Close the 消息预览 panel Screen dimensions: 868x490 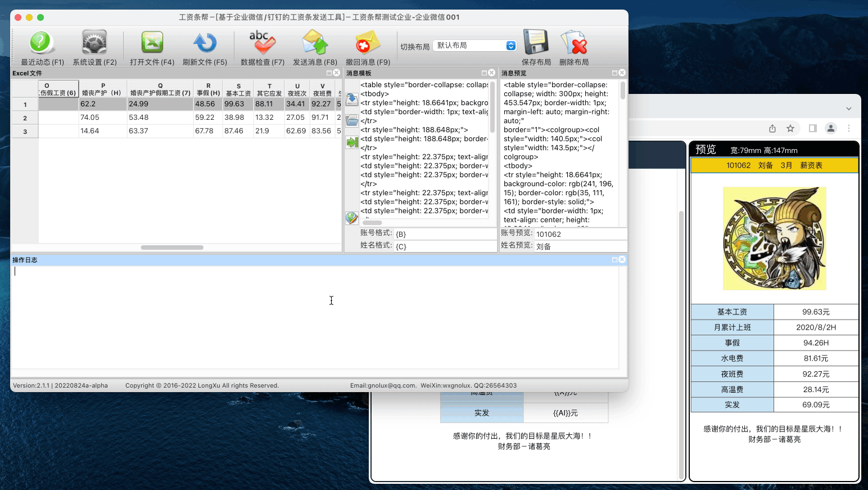622,73
